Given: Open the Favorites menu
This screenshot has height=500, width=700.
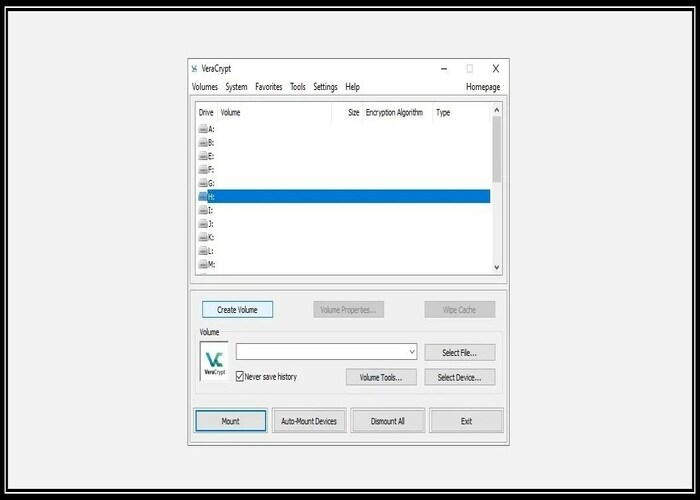Looking at the screenshot, I should [269, 87].
